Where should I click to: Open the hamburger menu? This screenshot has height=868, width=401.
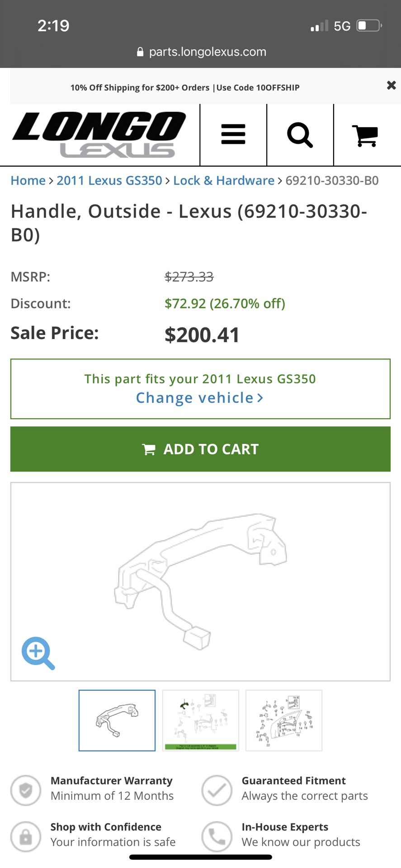click(x=233, y=135)
